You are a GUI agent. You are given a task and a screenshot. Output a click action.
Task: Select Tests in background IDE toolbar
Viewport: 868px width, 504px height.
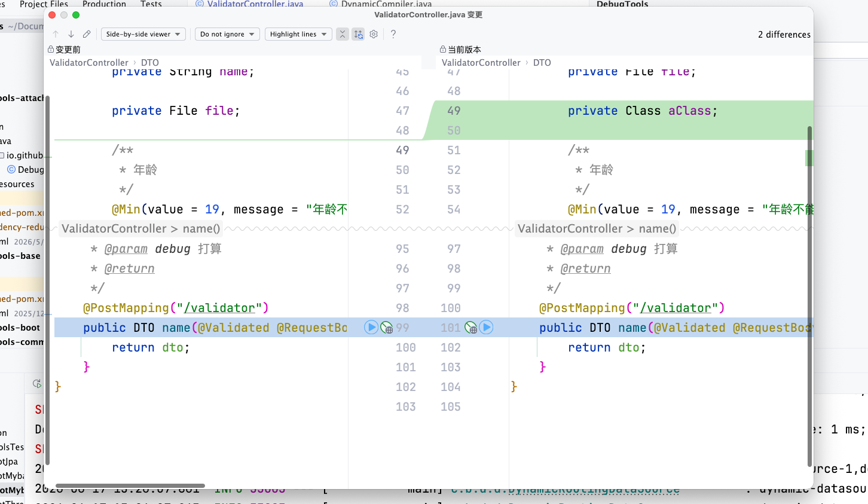point(151,4)
